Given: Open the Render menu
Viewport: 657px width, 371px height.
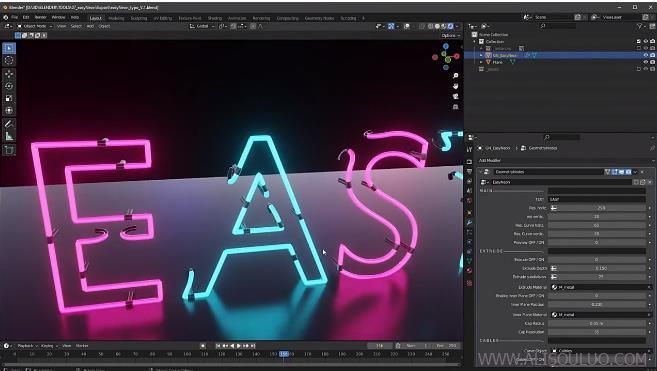Looking at the screenshot, I should pyautogui.click(x=40, y=18).
